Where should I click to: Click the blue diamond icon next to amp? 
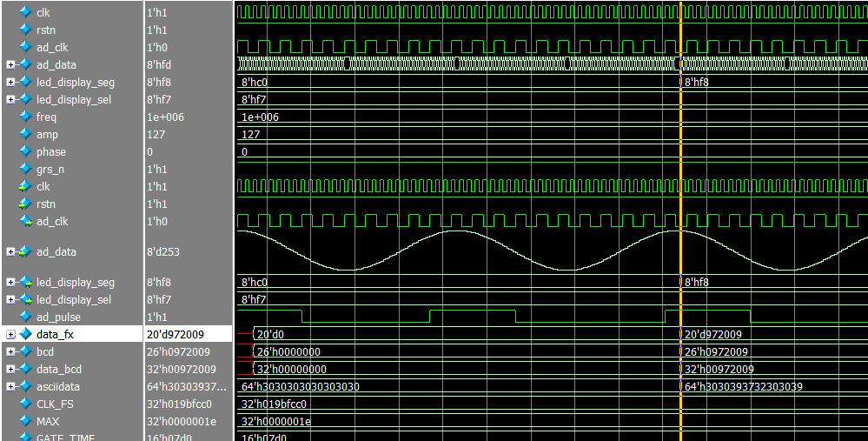[25, 134]
